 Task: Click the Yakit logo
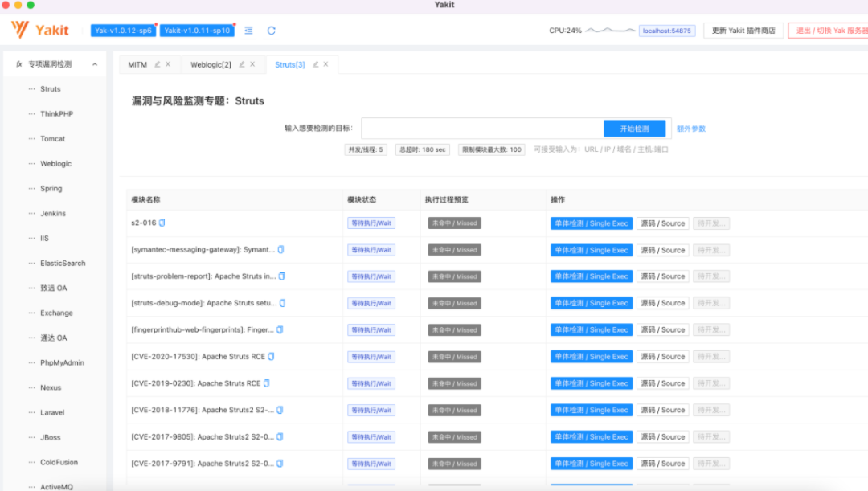click(x=40, y=30)
